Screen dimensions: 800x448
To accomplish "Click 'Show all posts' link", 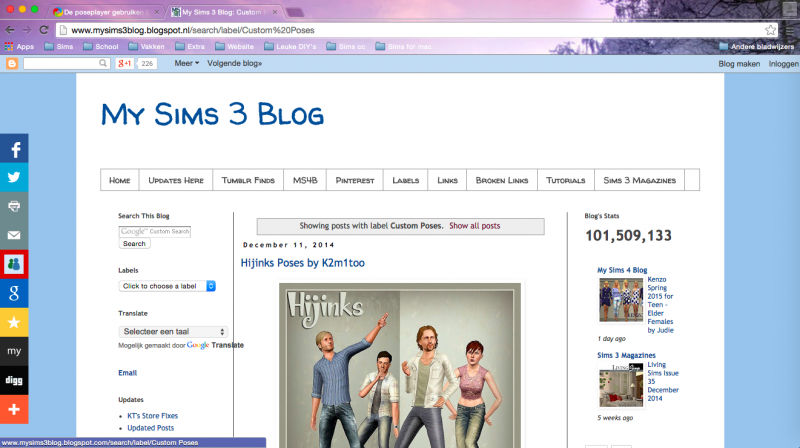I will pyautogui.click(x=474, y=226).
